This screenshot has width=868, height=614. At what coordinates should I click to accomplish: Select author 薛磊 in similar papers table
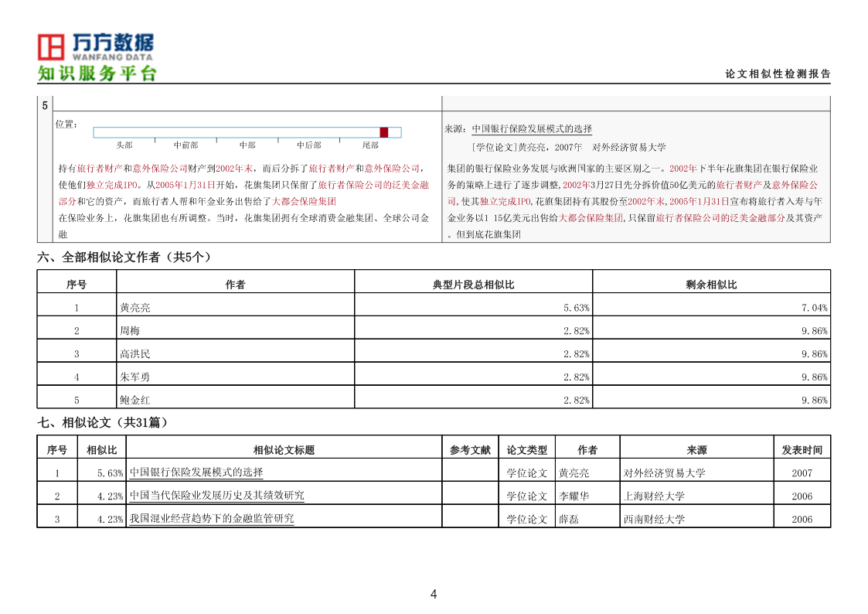click(x=569, y=520)
